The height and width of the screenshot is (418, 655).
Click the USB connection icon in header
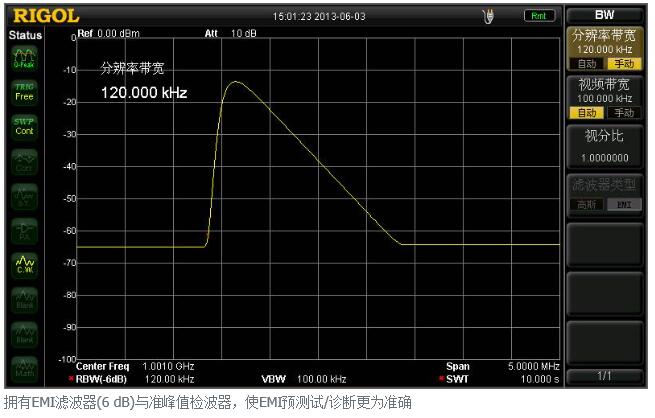click(488, 15)
